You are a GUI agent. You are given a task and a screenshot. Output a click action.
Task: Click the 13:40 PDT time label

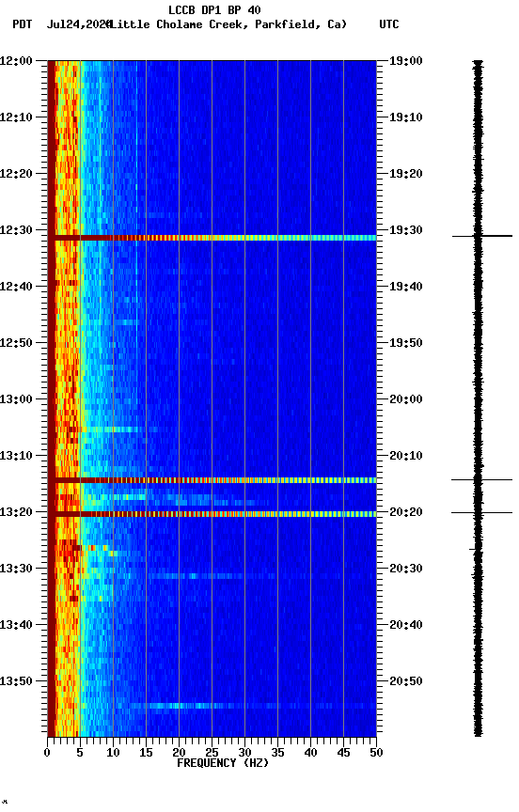(x=16, y=626)
